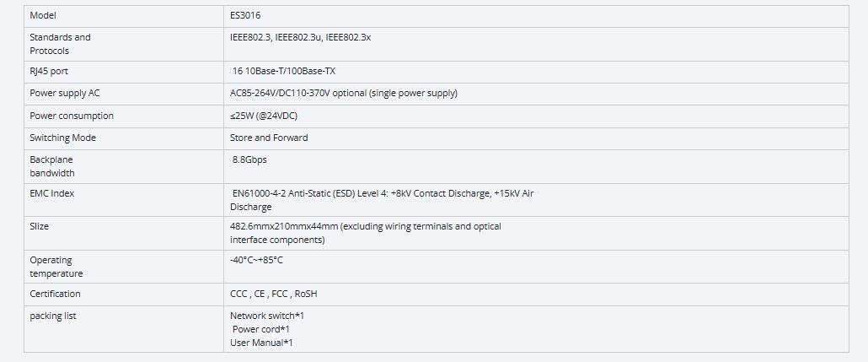
Task: Select the Store and Forward text
Action: tap(269, 138)
